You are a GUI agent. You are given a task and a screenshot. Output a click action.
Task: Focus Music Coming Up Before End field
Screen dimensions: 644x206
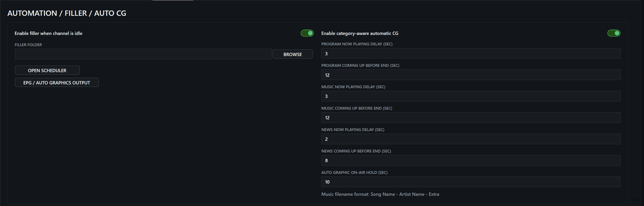pos(471,118)
